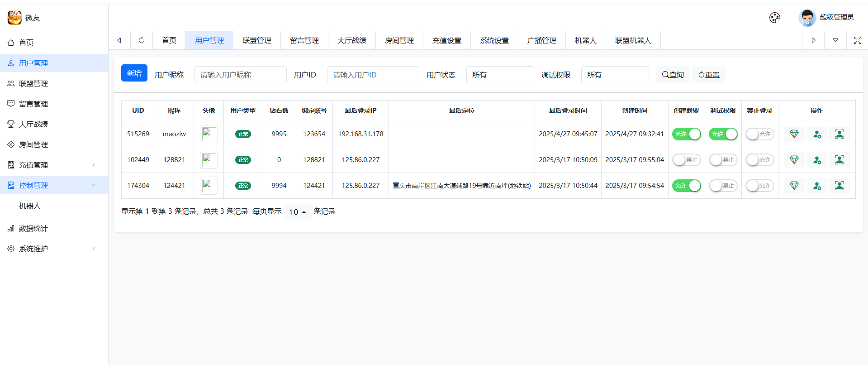Open the 用户状态 dropdown
The width and height of the screenshot is (868, 365).
tap(500, 75)
